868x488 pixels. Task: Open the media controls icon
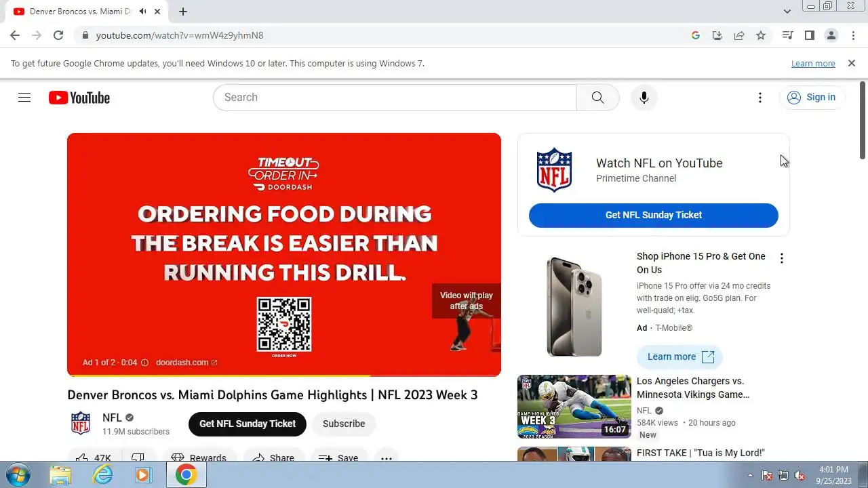click(x=787, y=35)
